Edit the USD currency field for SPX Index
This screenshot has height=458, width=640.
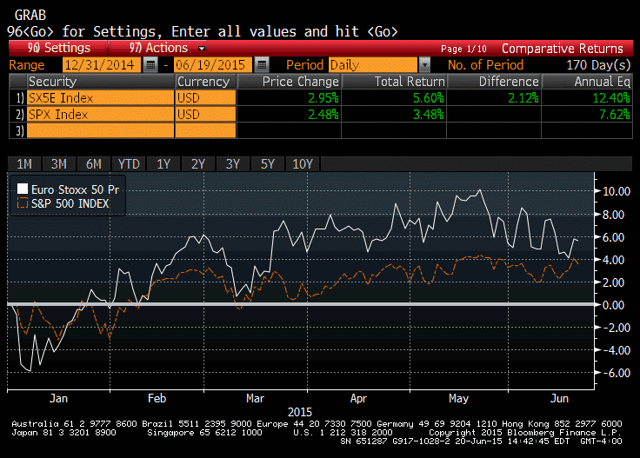click(206, 114)
